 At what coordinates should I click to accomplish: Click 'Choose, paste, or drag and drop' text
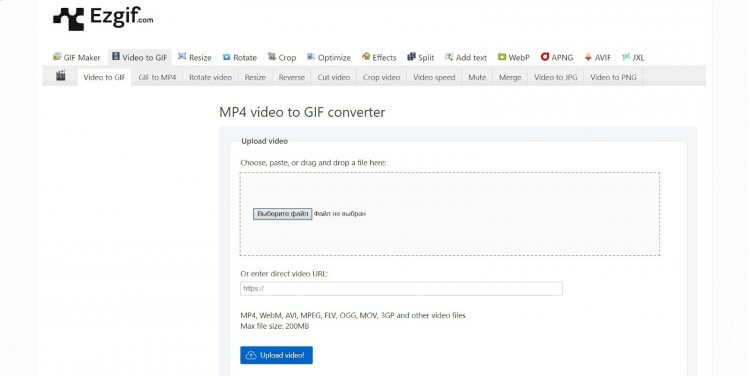[313, 163]
